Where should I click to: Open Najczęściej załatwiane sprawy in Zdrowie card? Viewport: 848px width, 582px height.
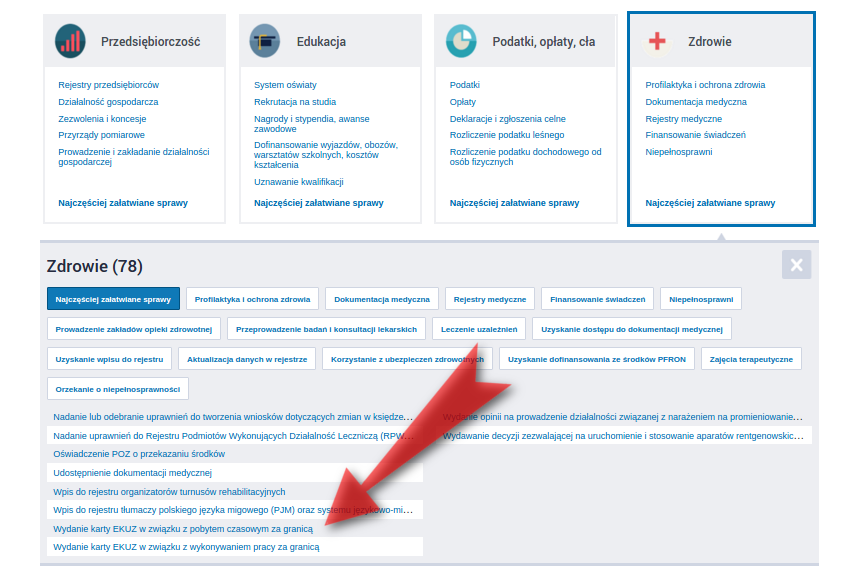click(710, 203)
